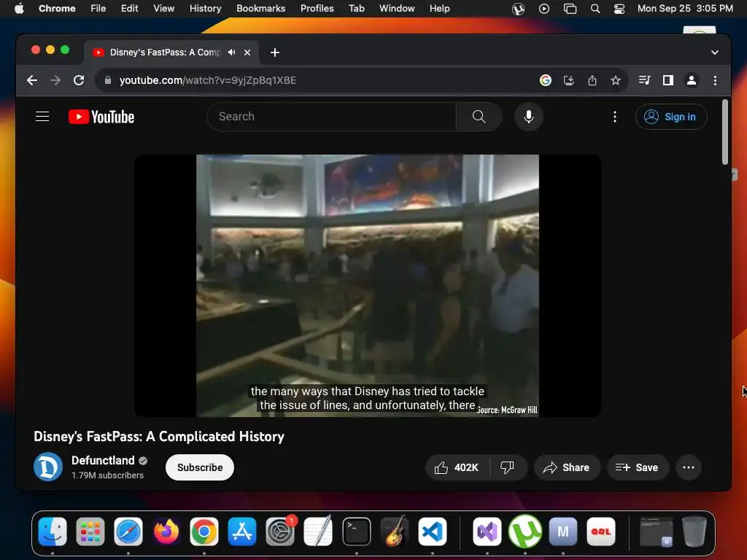
Task: Open Launchpad from the Dock
Action: click(90, 532)
